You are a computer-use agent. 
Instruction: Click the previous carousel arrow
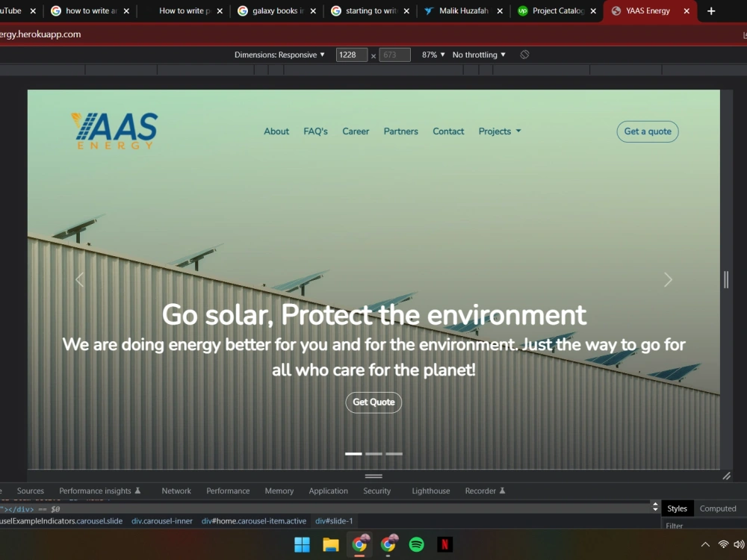point(79,279)
